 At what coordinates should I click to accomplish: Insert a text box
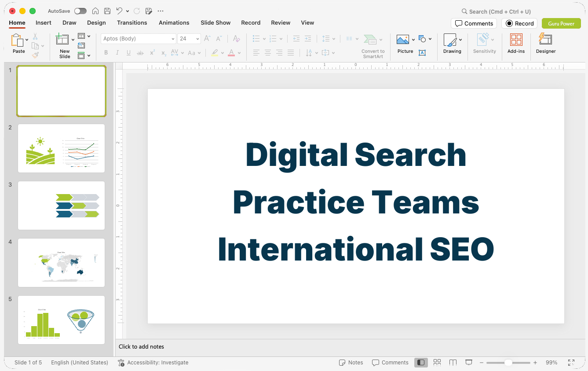tap(422, 53)
